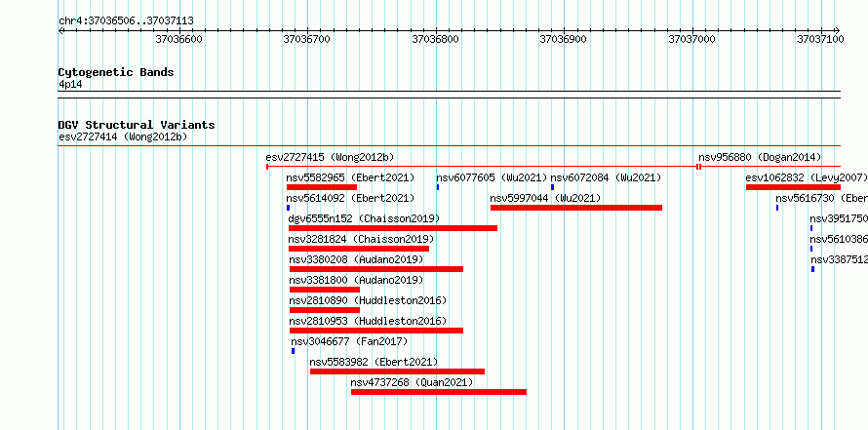Click the 37036700 ruler position label
The image size is (868, 430).
(x=306, y=39)
